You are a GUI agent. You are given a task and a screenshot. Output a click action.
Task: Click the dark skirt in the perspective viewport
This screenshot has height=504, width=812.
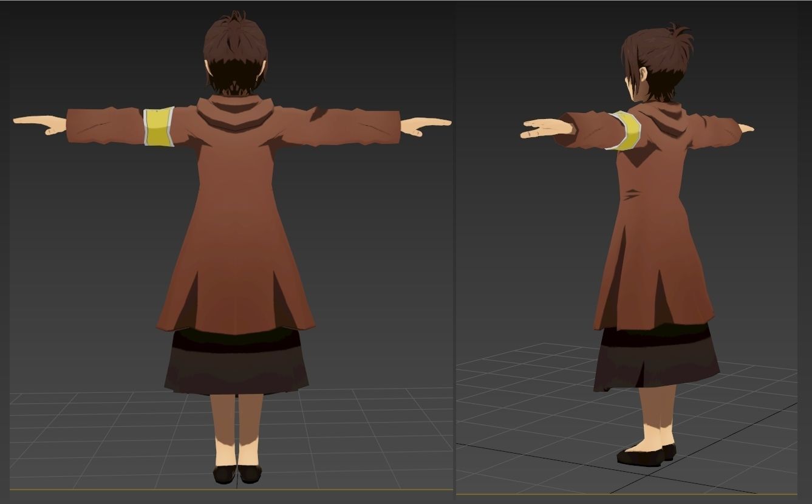[x=656, y=358]
